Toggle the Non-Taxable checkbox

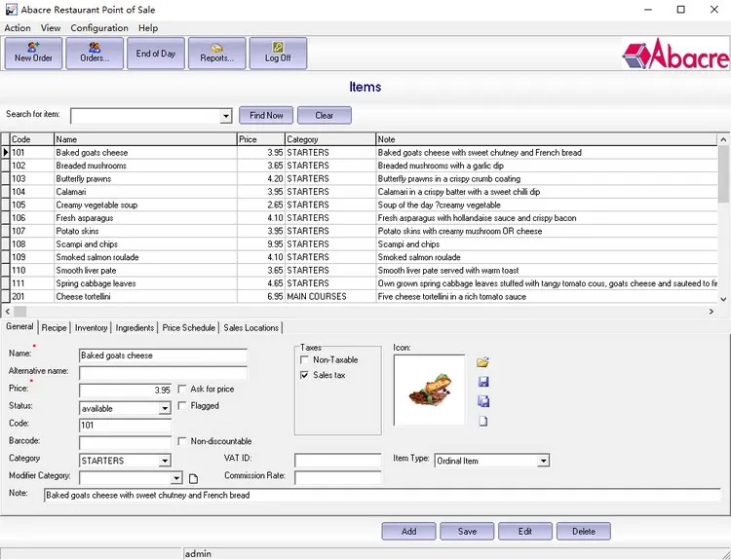(x=304, y=359)
